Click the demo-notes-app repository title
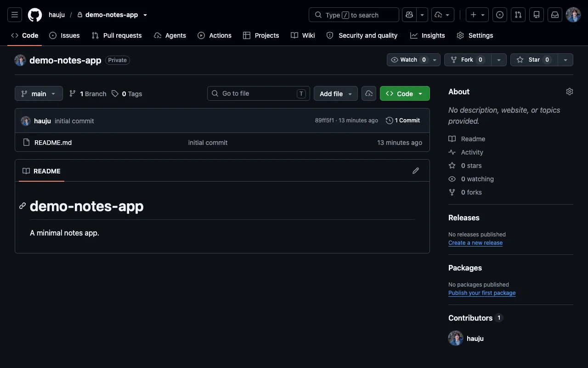Screen dimensions: 588x368 65,60
